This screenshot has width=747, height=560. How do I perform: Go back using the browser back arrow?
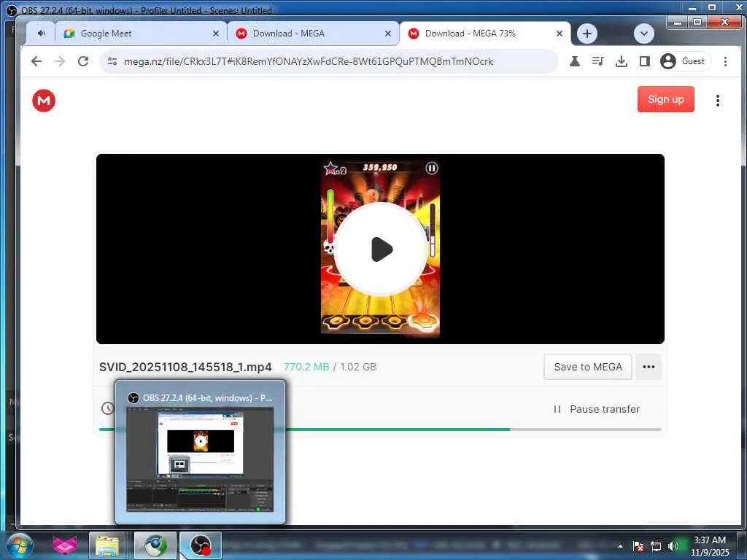point(36,61)
